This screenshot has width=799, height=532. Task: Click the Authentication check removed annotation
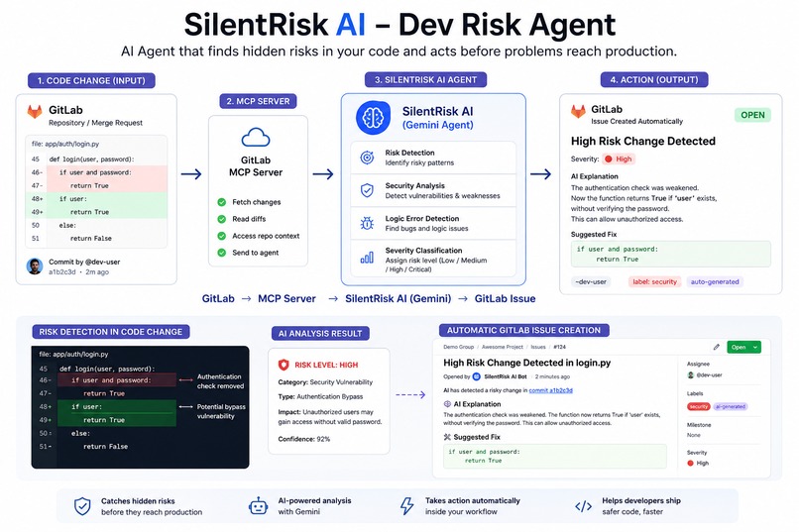220,381
